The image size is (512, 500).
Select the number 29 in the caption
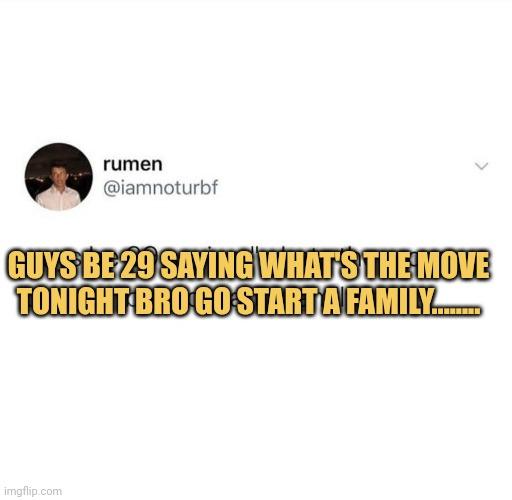[x=137, y=265]
